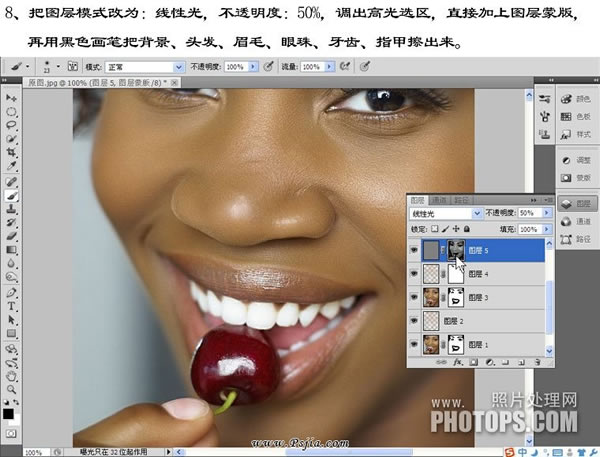Select the Rectangle shape tool
Viewport: 600px width, 457px height.
11,333
